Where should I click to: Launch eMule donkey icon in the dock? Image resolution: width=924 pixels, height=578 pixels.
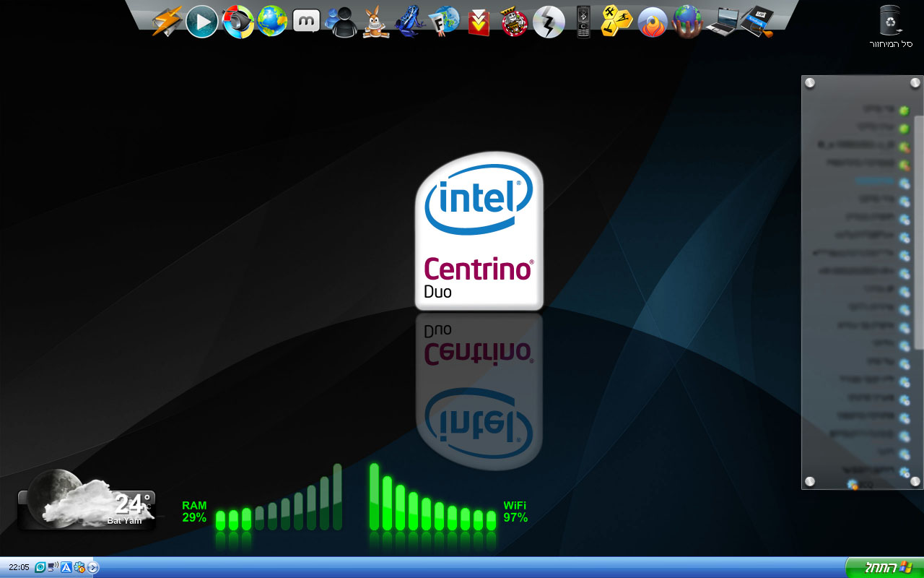point(375,22)
